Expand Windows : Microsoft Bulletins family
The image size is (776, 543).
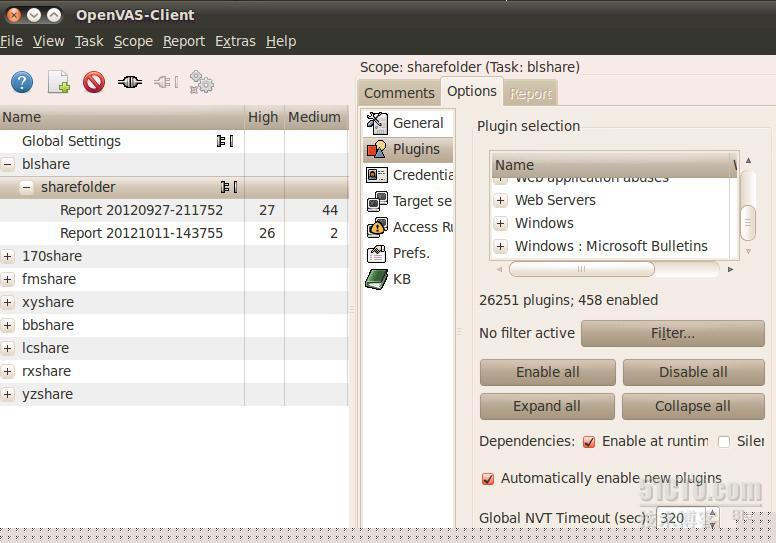[500, 246]
